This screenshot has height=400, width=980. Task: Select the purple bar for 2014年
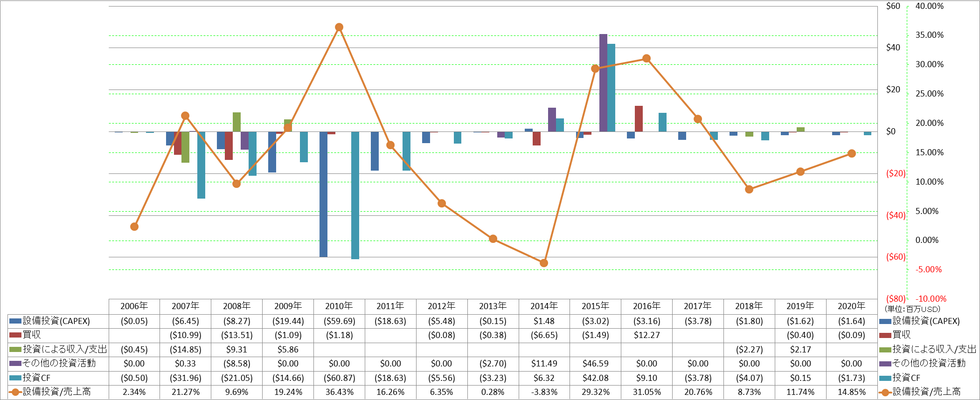pyautogui.click(x=552, y=120)
